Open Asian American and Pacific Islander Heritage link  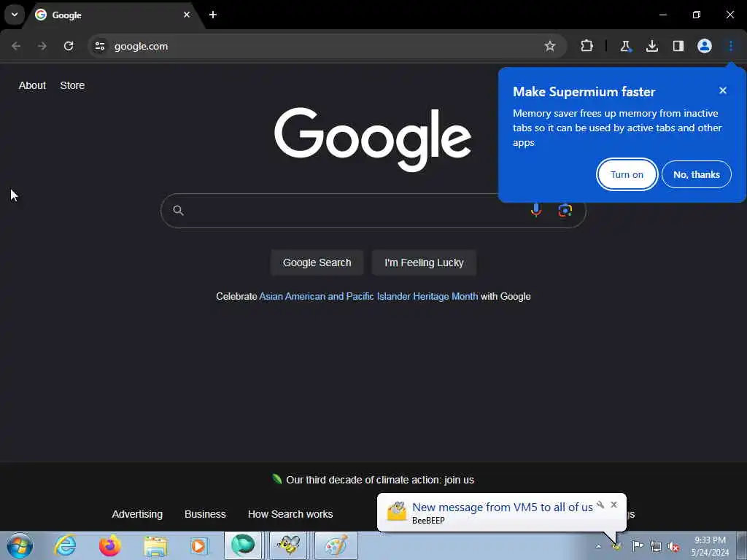point(368,296)
